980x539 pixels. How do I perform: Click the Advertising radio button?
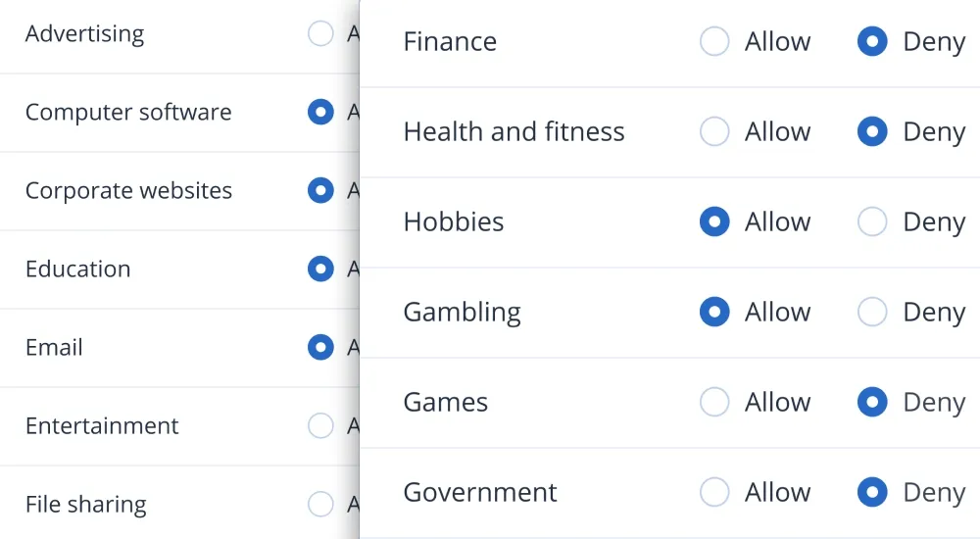click(x=320, y=33)
